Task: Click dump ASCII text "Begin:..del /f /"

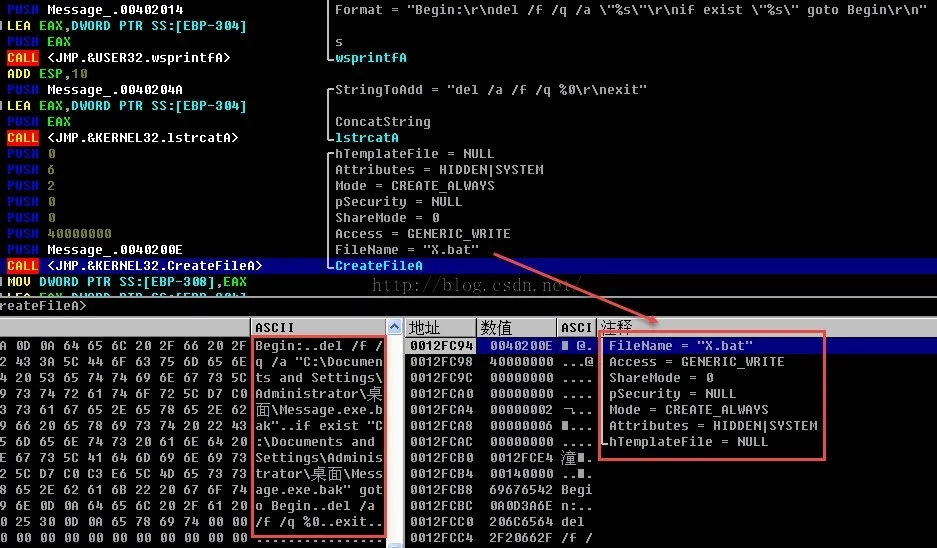Action: pos(319,346)
